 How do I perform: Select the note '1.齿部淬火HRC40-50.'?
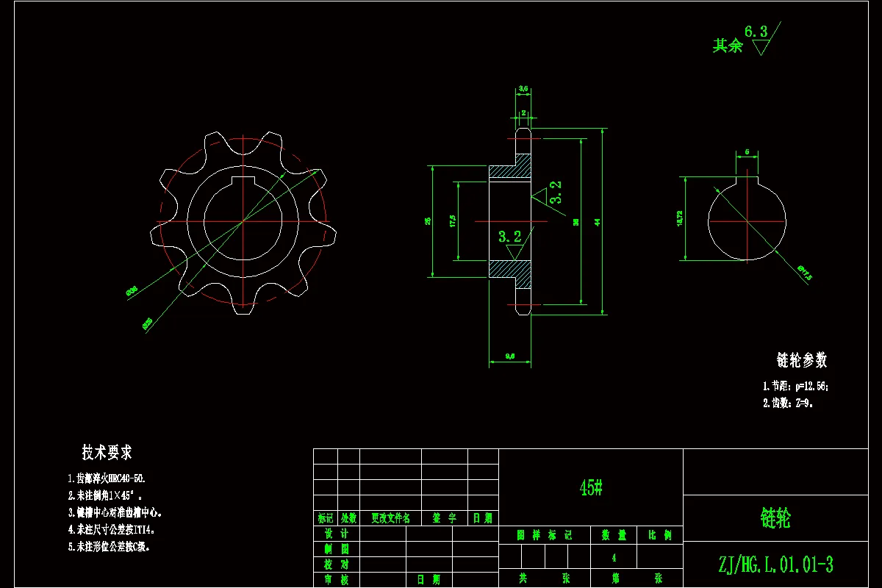106,478
